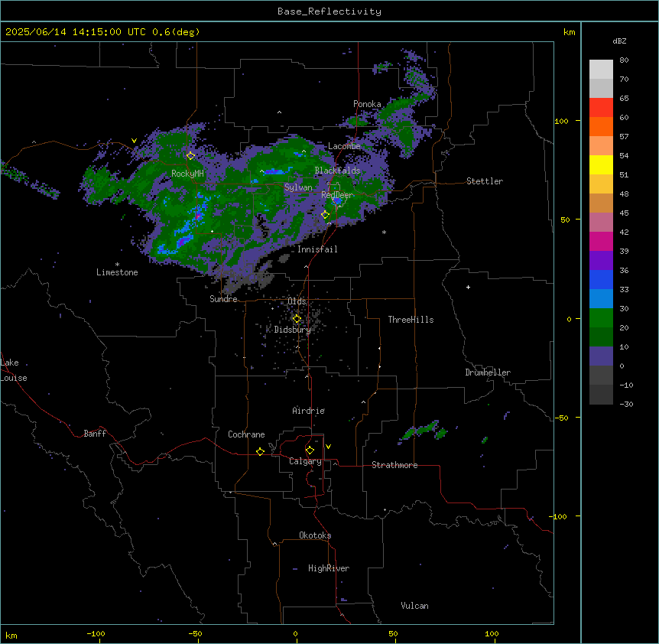Click the red 65 dBZ color swatch
The image size is (659, 644).
(x=601, y=108)
